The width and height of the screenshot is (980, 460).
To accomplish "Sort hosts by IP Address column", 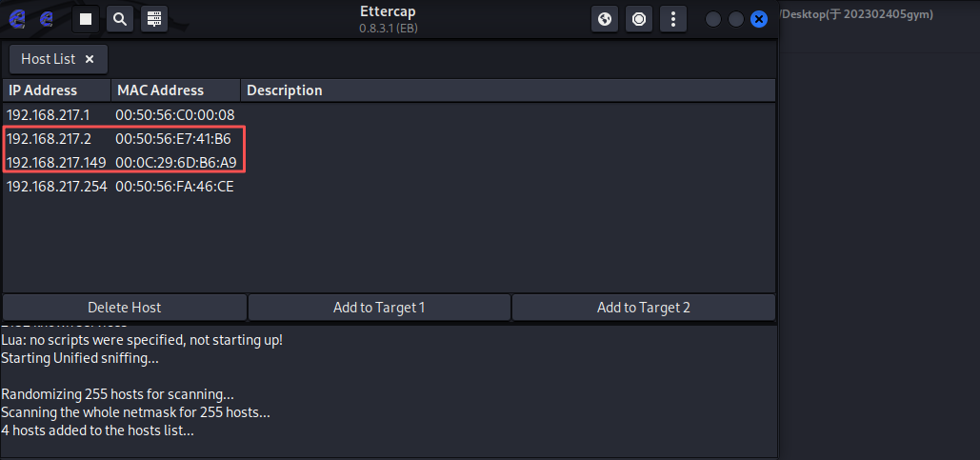I will coord(56,90).
